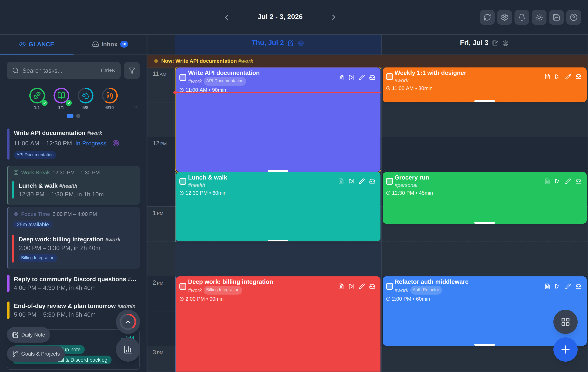Screen dimensions: 588x372
Task: Open Goals & Projects button
Action: click(x=36, y=354)
